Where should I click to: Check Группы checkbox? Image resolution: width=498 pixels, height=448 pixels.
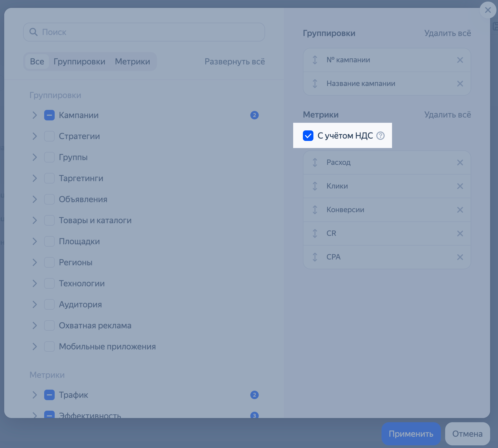[49, 157]
